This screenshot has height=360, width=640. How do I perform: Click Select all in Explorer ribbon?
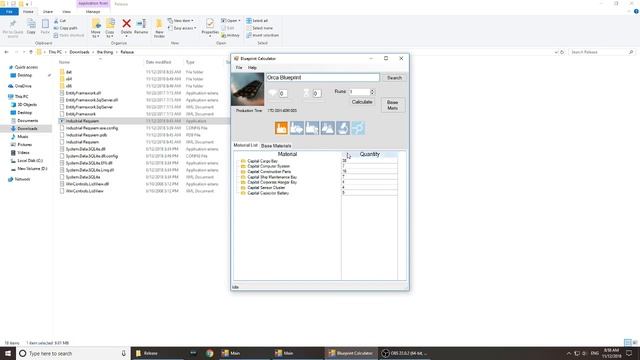click(257, 21)
